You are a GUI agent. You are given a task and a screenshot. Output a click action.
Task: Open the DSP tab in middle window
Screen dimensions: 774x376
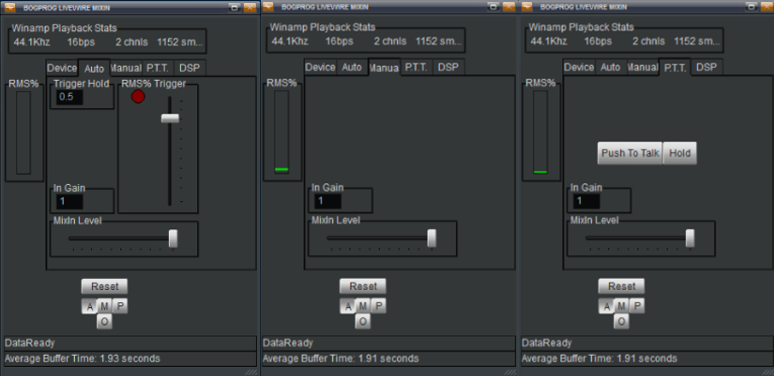(x=448, y=68)
